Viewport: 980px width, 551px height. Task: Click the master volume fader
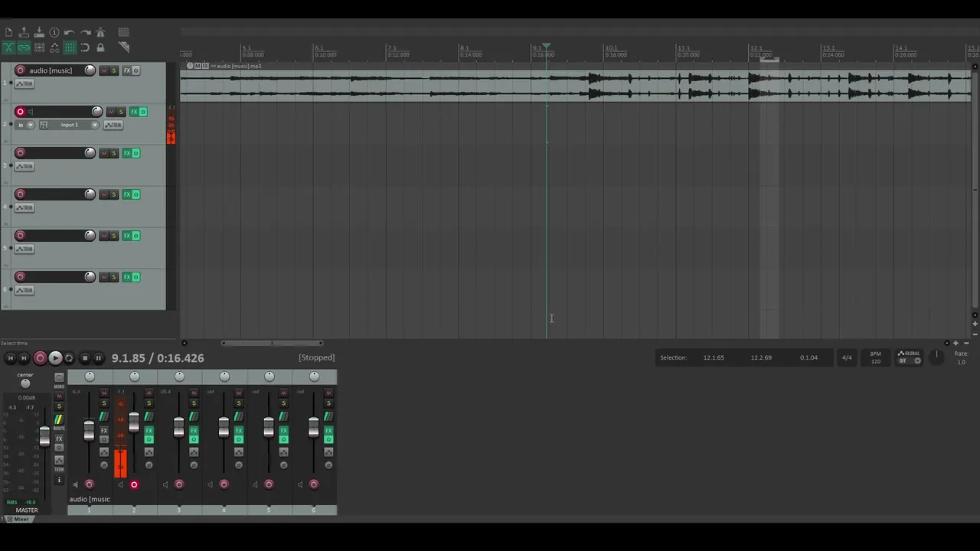[44, 436]
